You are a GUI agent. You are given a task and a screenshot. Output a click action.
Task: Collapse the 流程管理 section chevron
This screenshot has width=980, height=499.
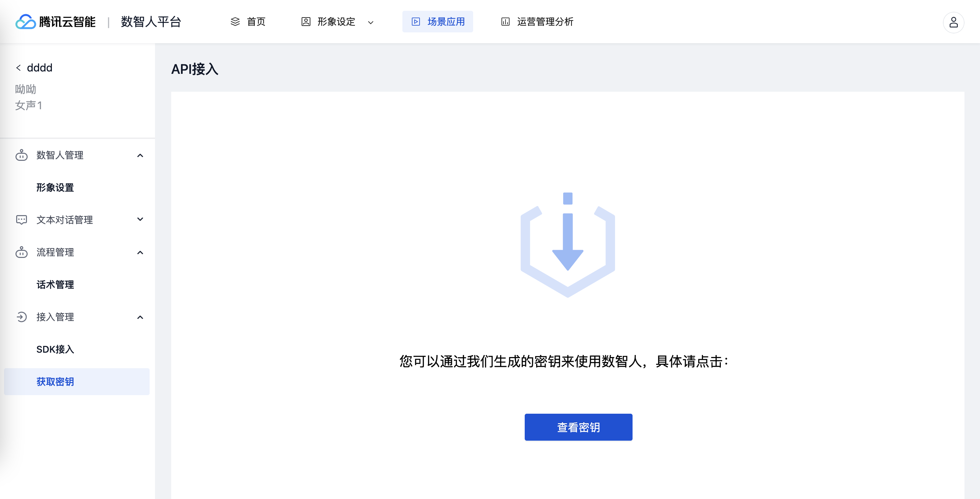pyautogui.click(x=140, y=252)
